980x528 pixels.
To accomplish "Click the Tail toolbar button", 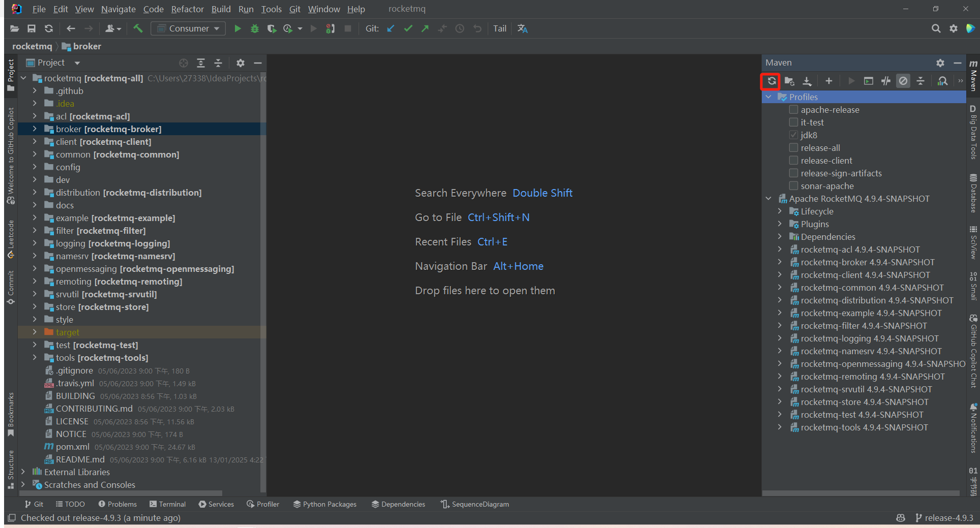I will [499, 28].
